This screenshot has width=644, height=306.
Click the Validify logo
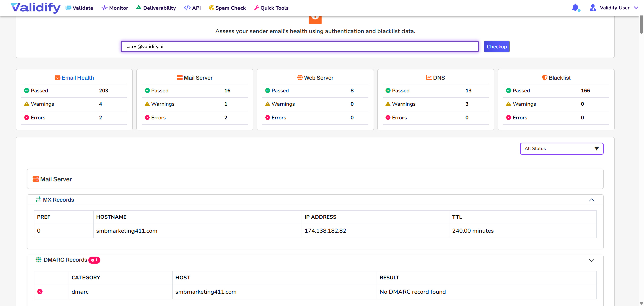tap(36, 8)
